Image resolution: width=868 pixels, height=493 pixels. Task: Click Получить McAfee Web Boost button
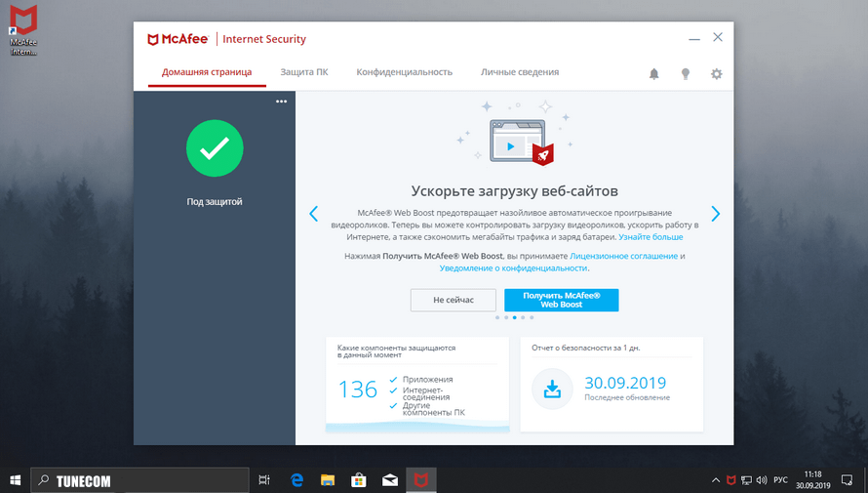[x=561, y=300]
